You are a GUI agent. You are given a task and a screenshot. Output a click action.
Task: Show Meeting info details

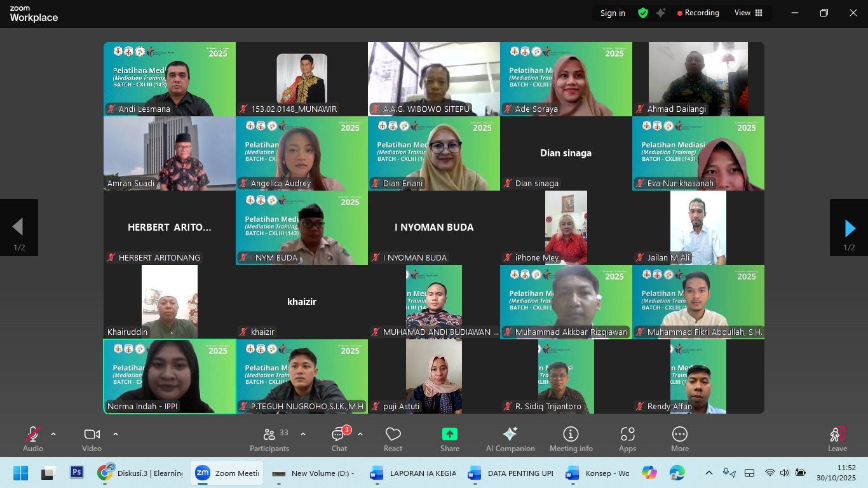pos(571,439)
